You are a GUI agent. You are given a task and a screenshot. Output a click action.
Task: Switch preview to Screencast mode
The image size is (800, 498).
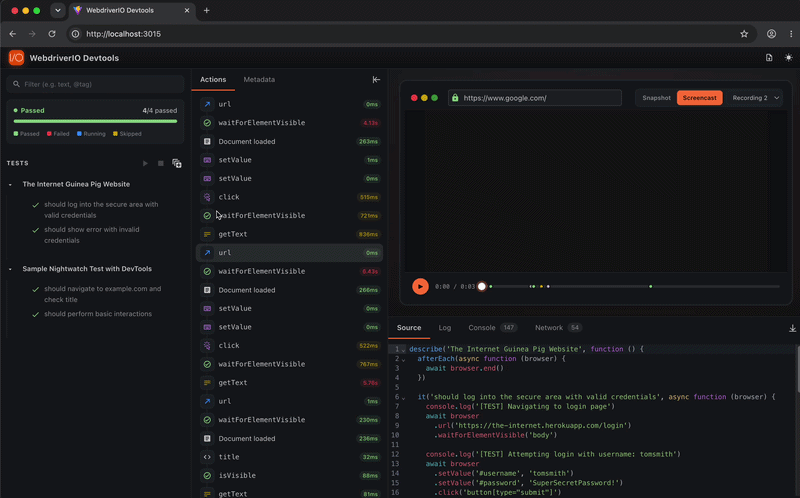tap(699, 98)
